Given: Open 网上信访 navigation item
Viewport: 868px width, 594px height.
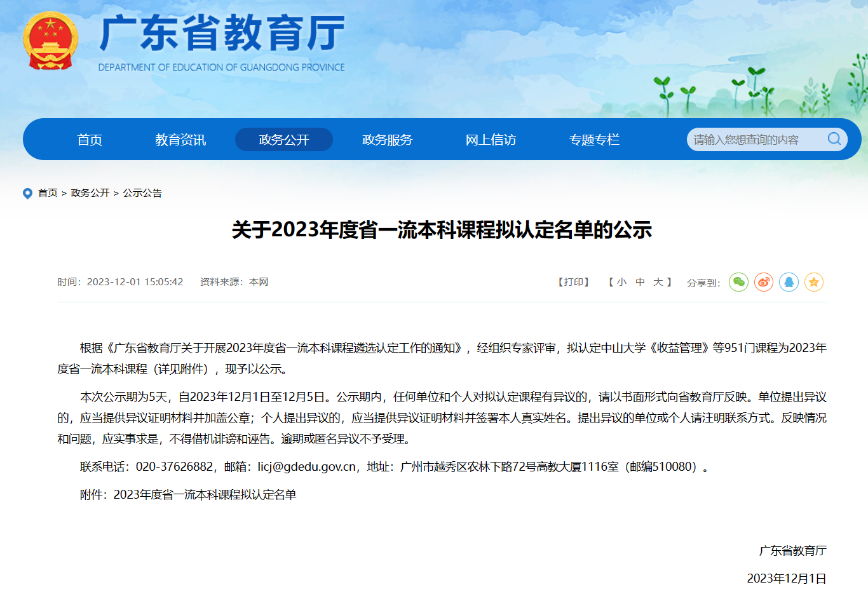Looking at the screenshot, I should [x=491, y=140].
